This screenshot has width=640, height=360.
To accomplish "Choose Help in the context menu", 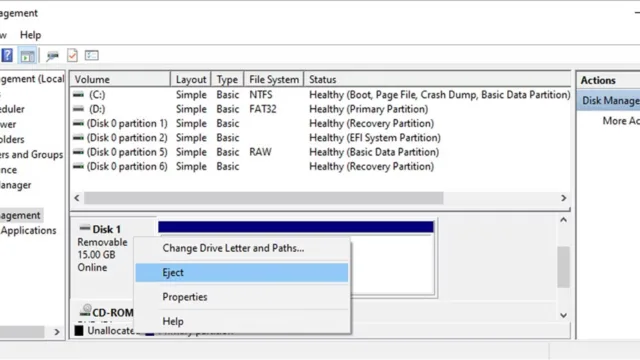I will (x=242, y=322).
